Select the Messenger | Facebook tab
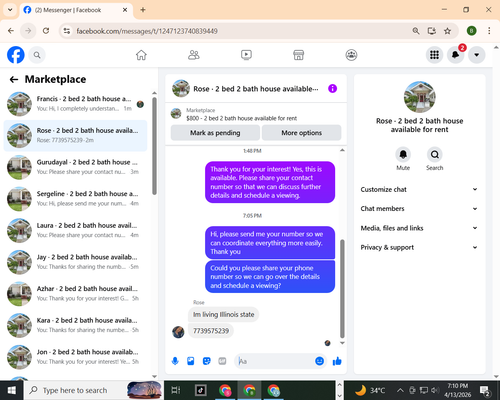This screenshot has height=400, width=500. point(76,10)
